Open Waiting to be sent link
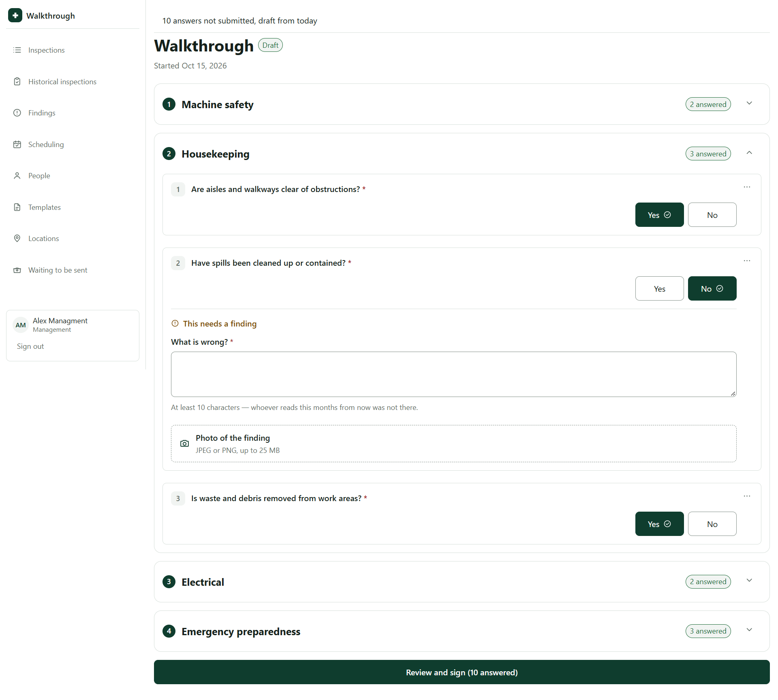778x700 pixels. point(73,270)
